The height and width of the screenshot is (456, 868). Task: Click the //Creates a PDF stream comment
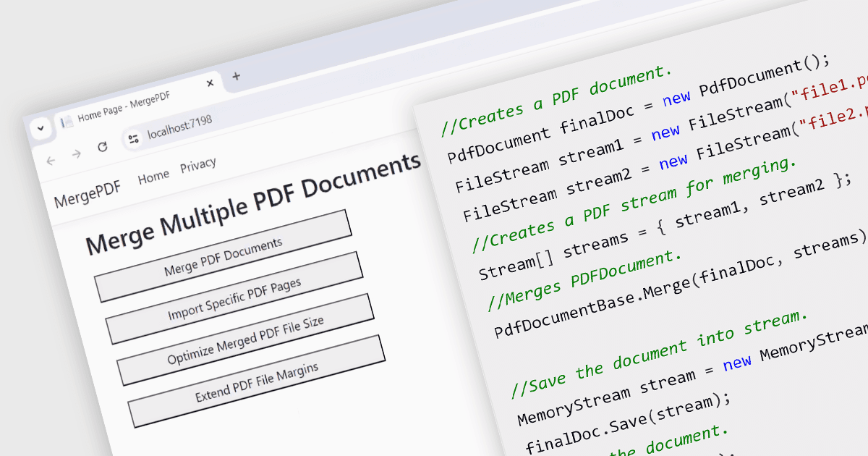pos(634,206)
